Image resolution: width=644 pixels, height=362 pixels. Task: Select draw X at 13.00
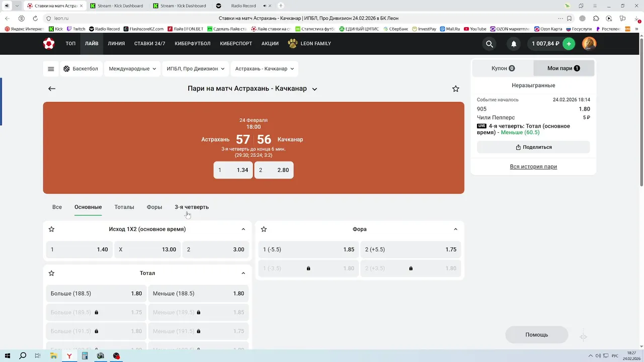pos(147,249)
